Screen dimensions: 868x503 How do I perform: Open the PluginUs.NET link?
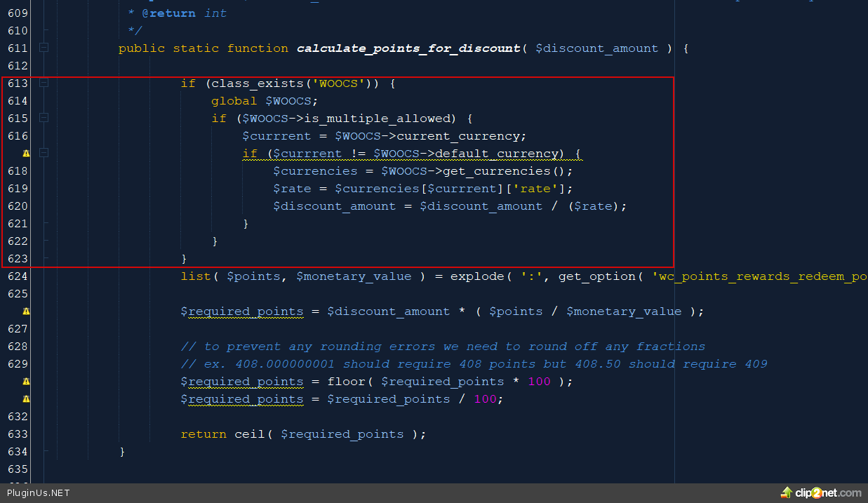click(38, 493)
